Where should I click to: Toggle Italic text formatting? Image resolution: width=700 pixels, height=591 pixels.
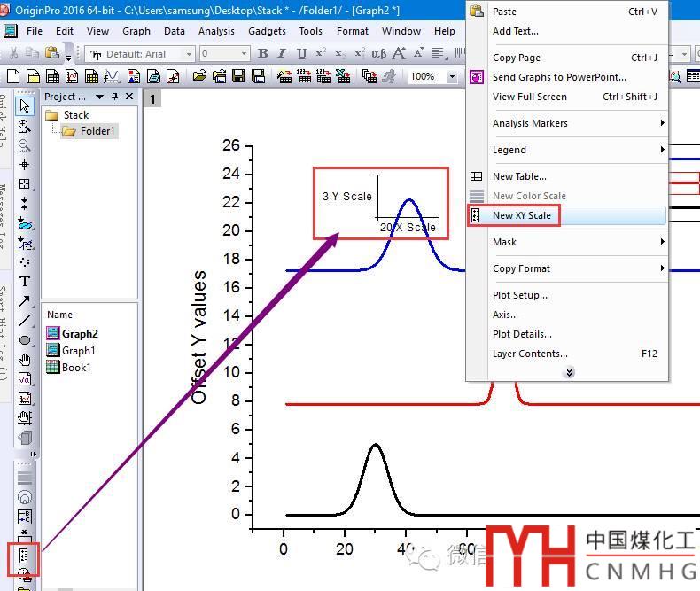click(282, 54)
